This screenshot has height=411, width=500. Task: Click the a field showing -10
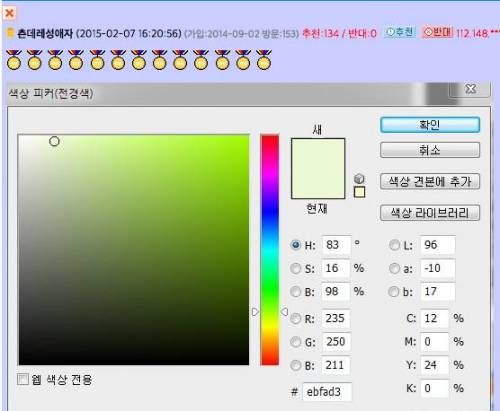pos(438,268)
